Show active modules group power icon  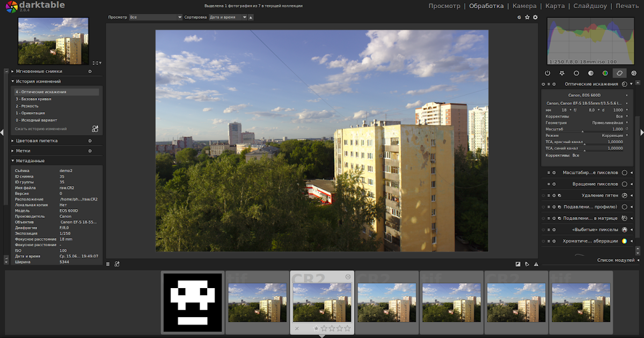547,73
